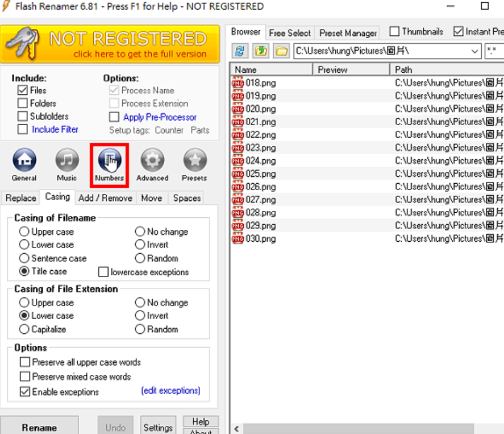Click the Preview column header

tap(351, 69)
